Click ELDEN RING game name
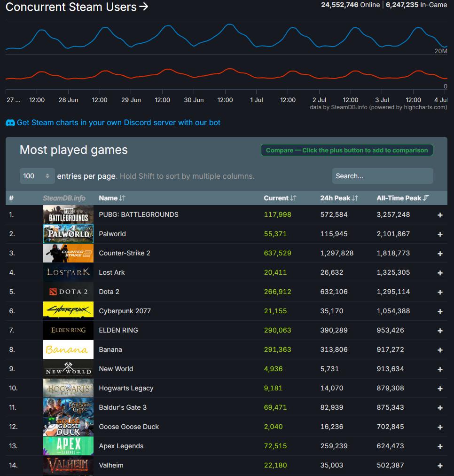This screenshot has height=476, width=454. pos(118,330)
